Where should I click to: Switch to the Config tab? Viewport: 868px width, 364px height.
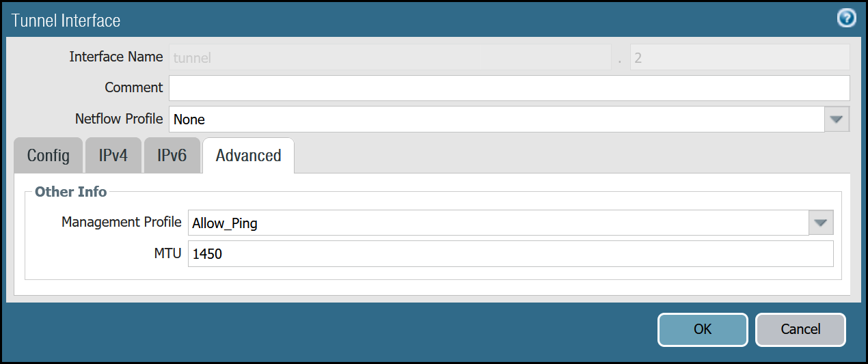tap(48, 155)
